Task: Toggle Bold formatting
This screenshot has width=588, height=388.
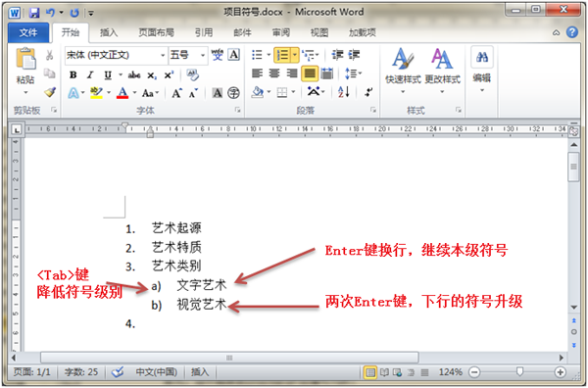Action: tap(73, 75)
